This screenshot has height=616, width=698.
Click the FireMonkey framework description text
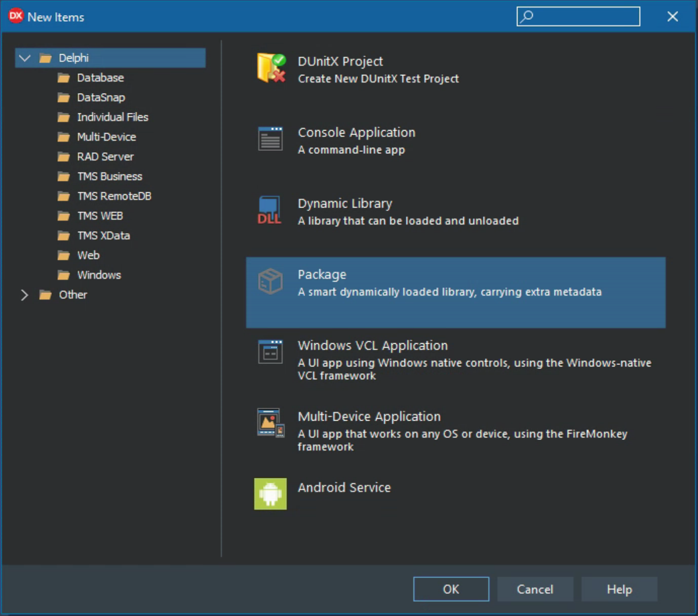pos(462,440)
